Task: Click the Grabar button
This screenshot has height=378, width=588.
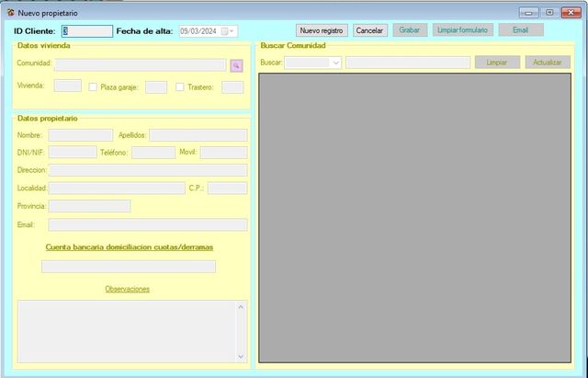Action: point(410,30)
